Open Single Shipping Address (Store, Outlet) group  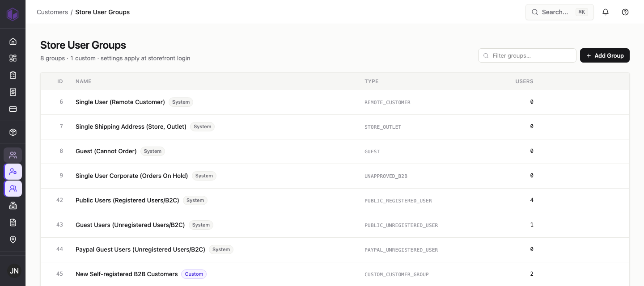pos(131,126)
